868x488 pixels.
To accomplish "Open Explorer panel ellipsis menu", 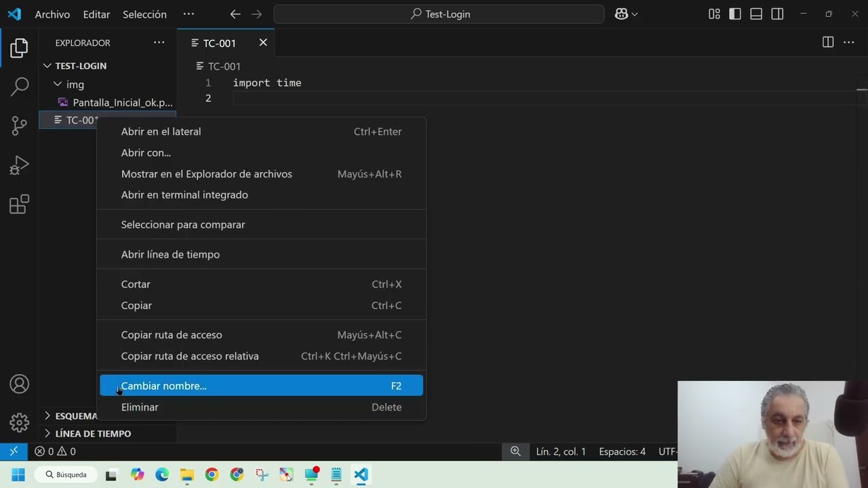I will 159,42.
